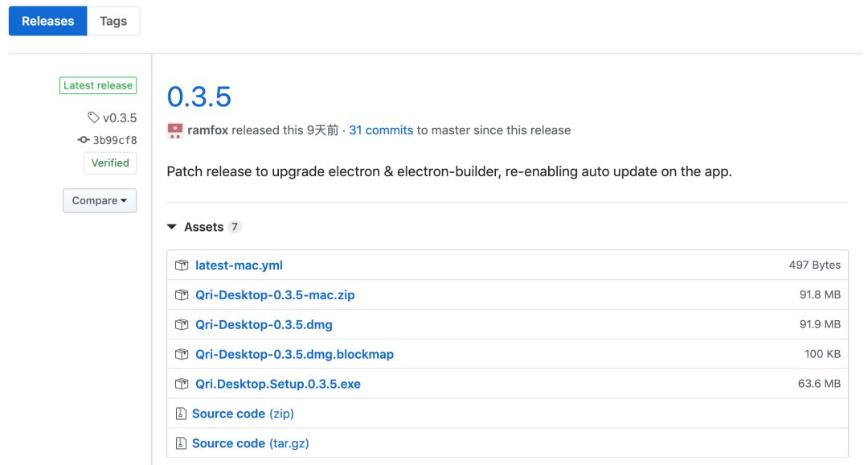Screen dimensions: 868x465
Task: Download latest-mac.yml
Action: click(239, 265)
